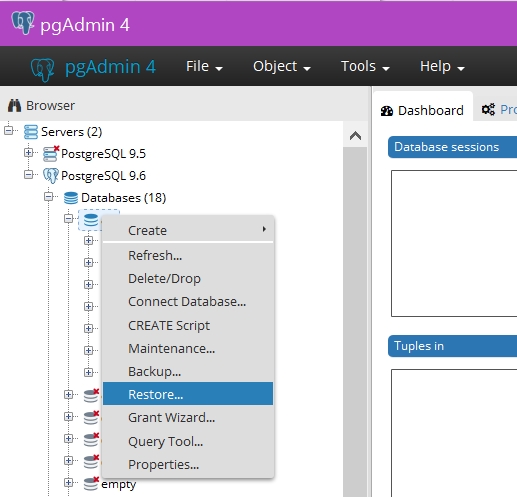Click the blue pgAdmin 4 elephant logo in the menu bar

click(43, 69)
